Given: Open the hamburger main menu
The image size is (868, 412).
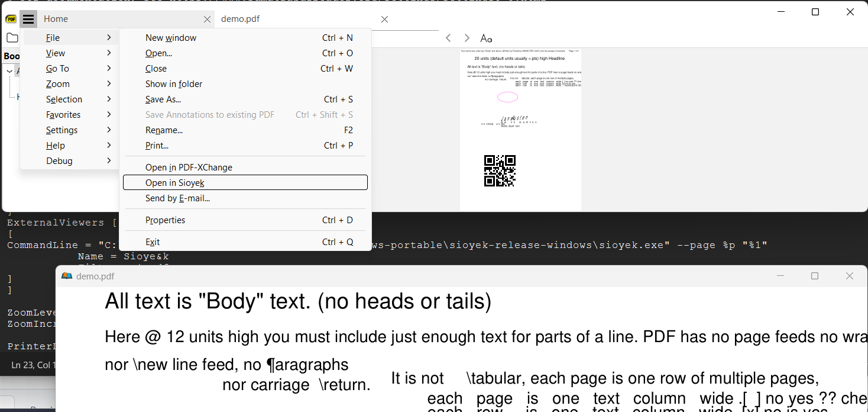Looking at the screenshot, I should pyautogui.click(x=28, y=18).
